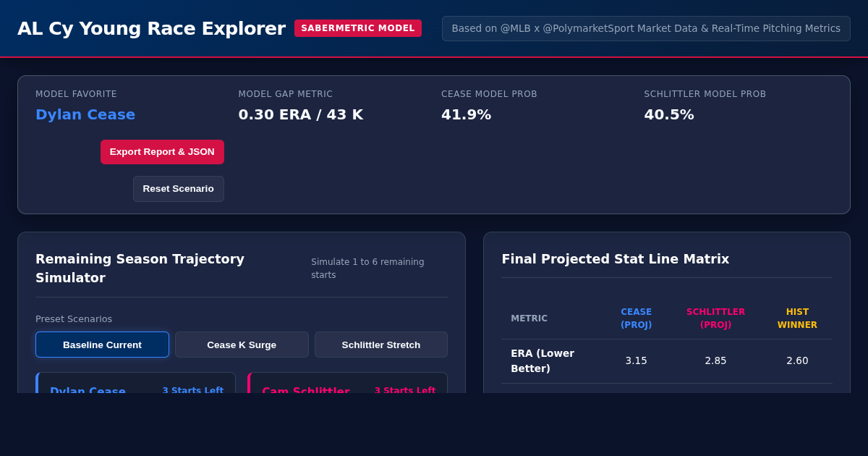The height and width of the screenshot is (456, 868).
Task: Click the METRIC column header
Action: pos(529,318)
